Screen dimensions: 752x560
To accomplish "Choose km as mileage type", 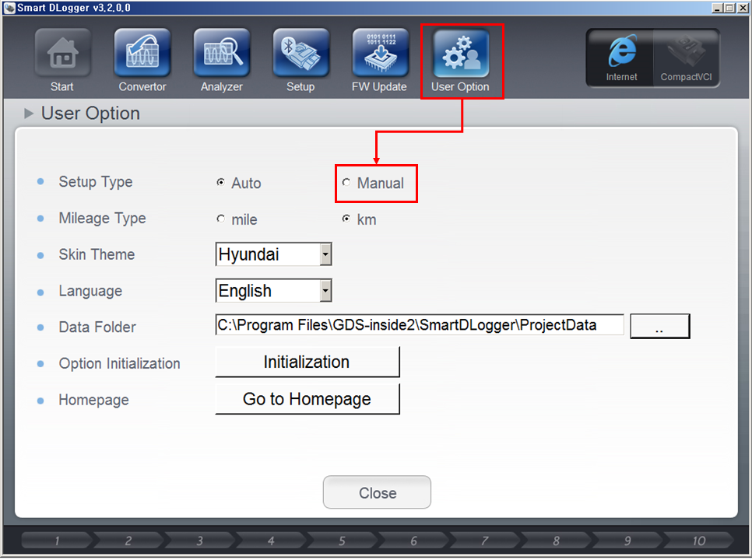I will (346, 219).
